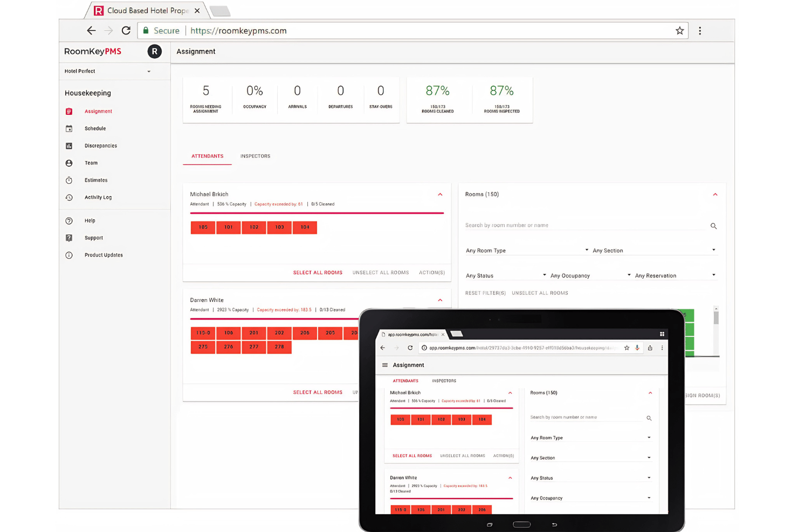The height and width of the screenshot is (532, 798).
Task: Click Reset Filter(s) in Rooms panel
Action: click(x=485, y=293)
